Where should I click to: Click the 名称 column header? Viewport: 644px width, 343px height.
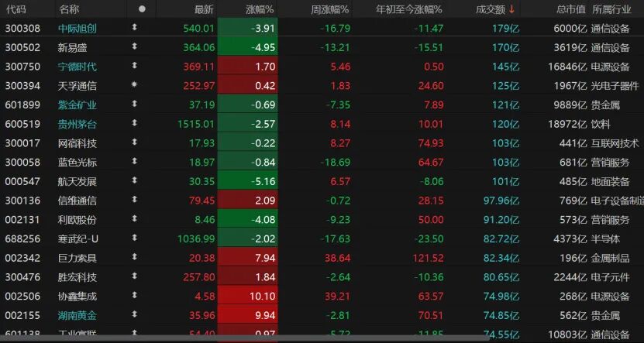coord(69,9)
